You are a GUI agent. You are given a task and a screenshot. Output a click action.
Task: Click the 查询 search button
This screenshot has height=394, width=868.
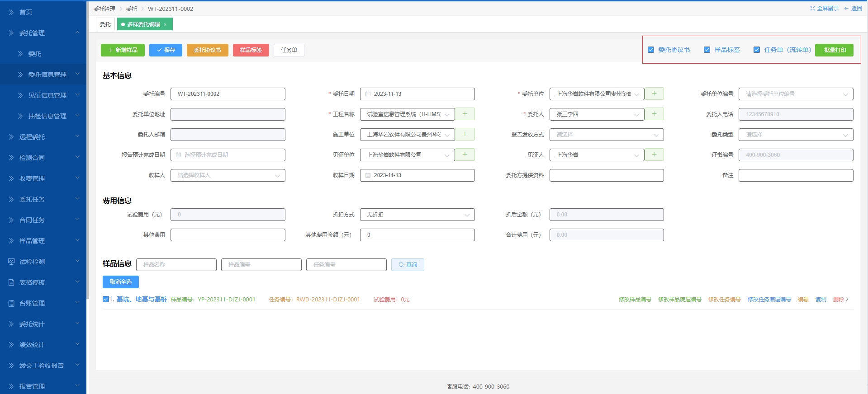coord(408,265)
